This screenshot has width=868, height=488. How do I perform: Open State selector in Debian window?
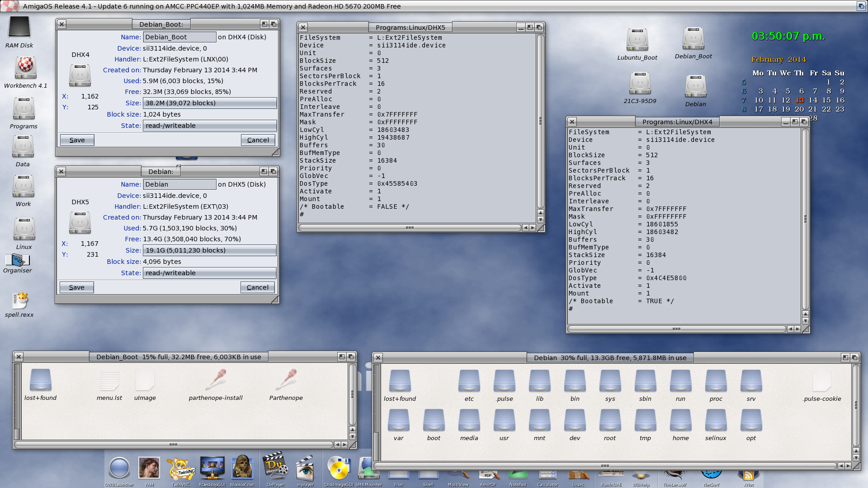point(209,273)
